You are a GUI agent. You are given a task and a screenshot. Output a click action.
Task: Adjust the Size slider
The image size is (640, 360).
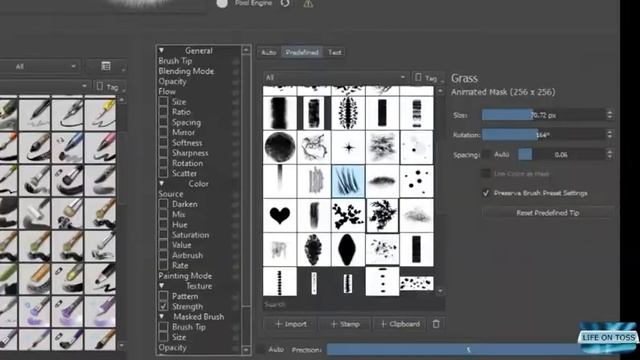pyautogui.click(x=544, y=115)
